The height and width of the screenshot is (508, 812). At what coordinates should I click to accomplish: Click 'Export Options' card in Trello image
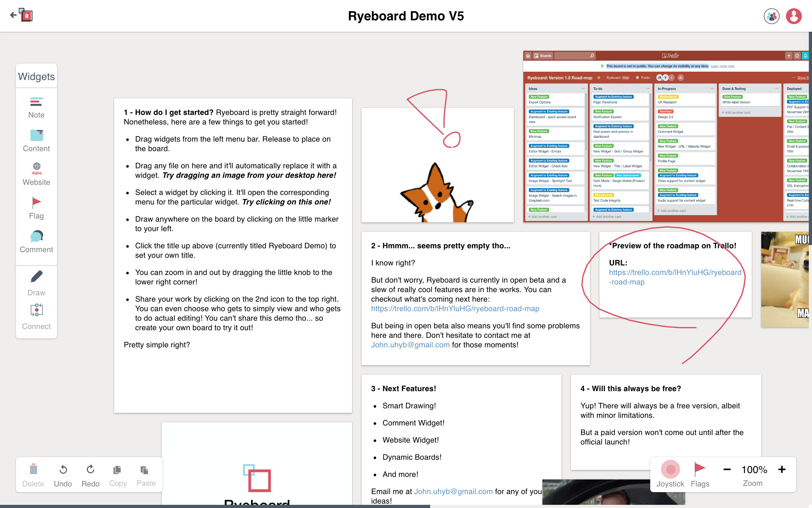pyautogui.click(x=556, y=99)
